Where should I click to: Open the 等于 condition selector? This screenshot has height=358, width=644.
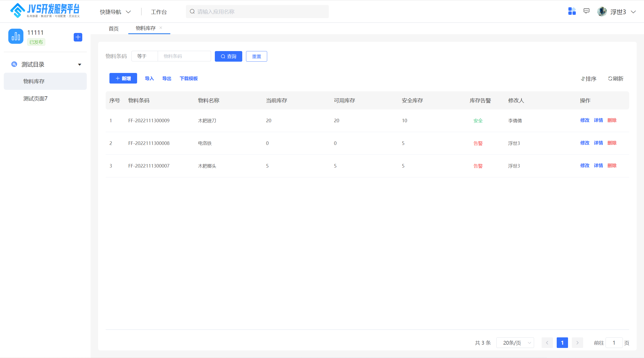(145, 56)
